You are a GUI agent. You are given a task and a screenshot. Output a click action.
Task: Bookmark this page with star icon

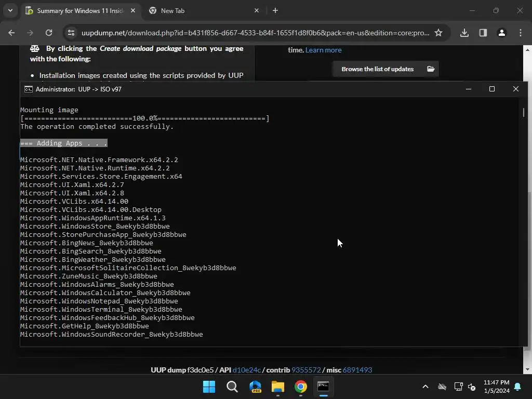click(438, 33)
